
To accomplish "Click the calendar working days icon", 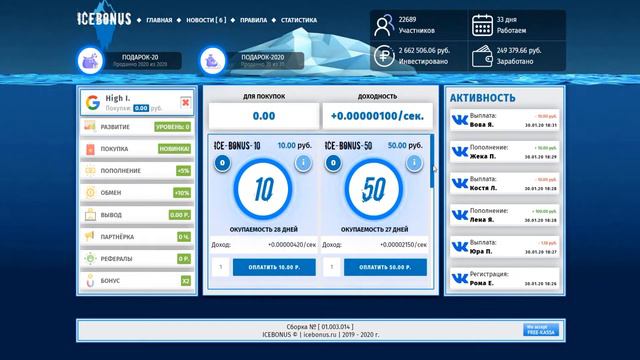I will [482, 25].
